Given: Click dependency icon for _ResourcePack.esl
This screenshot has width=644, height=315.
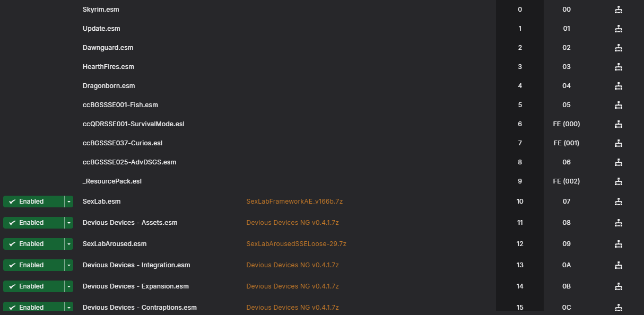Looking at the screenshot, I should 618,181.
